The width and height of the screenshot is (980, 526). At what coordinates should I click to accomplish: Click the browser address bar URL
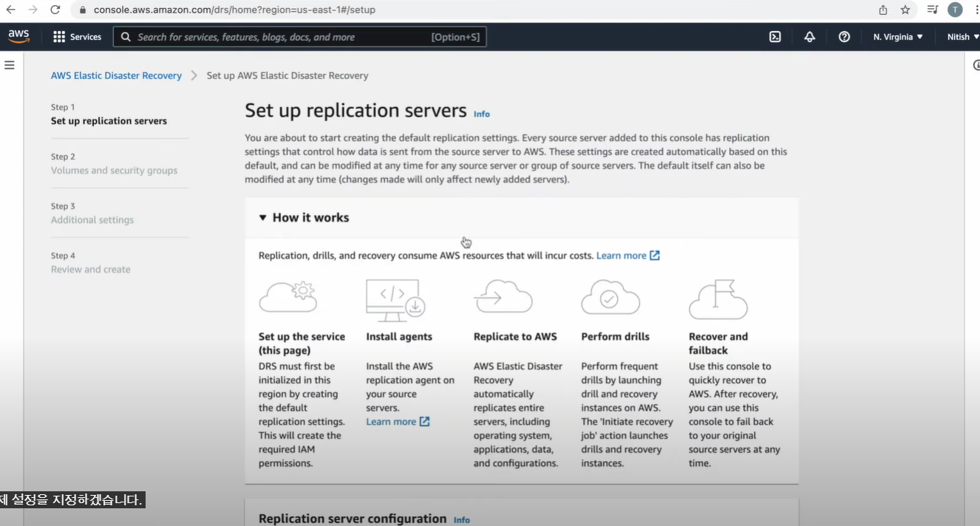[234, 10]
